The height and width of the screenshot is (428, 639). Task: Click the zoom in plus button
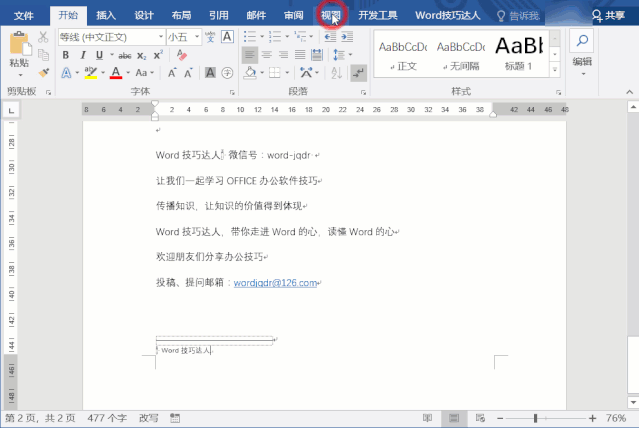593,418
